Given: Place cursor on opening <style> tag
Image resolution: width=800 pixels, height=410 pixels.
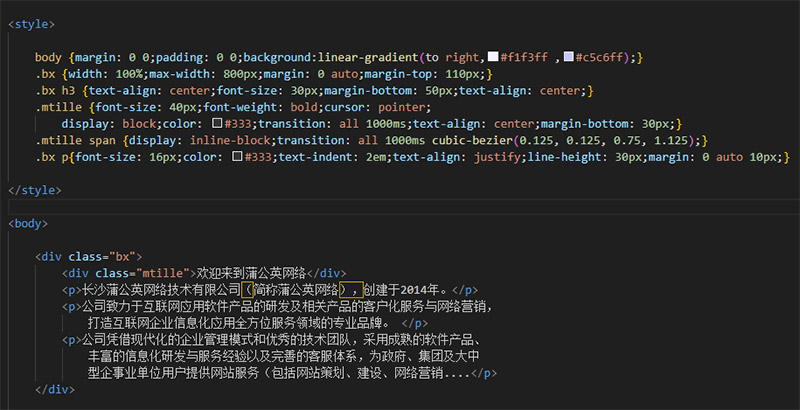Looking at the screenshot, I should [31, 24].
